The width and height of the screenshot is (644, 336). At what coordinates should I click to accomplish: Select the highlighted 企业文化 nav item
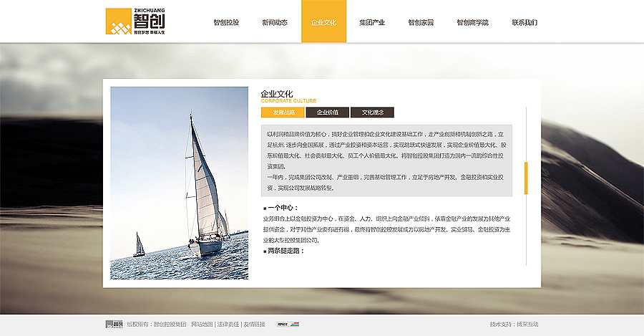[x=323, y=21]
